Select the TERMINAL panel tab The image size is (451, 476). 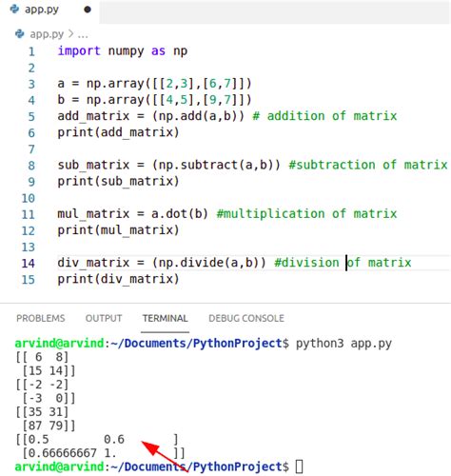[165, 318]
